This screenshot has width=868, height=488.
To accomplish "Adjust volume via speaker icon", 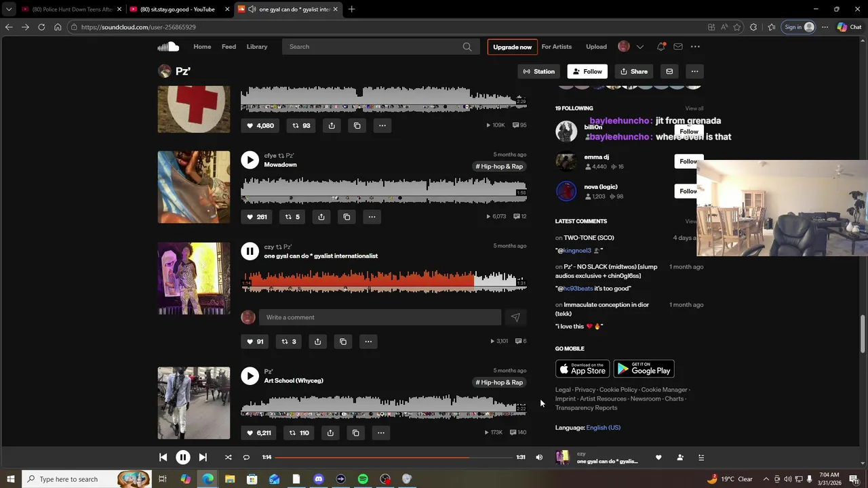I will [x=539, y=457].
